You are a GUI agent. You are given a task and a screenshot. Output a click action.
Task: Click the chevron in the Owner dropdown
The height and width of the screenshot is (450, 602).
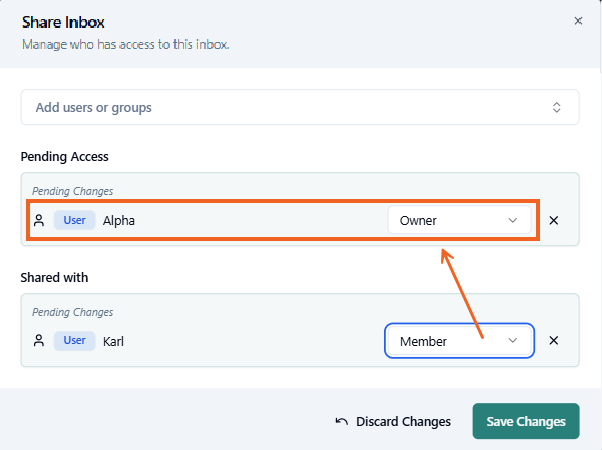513,221
